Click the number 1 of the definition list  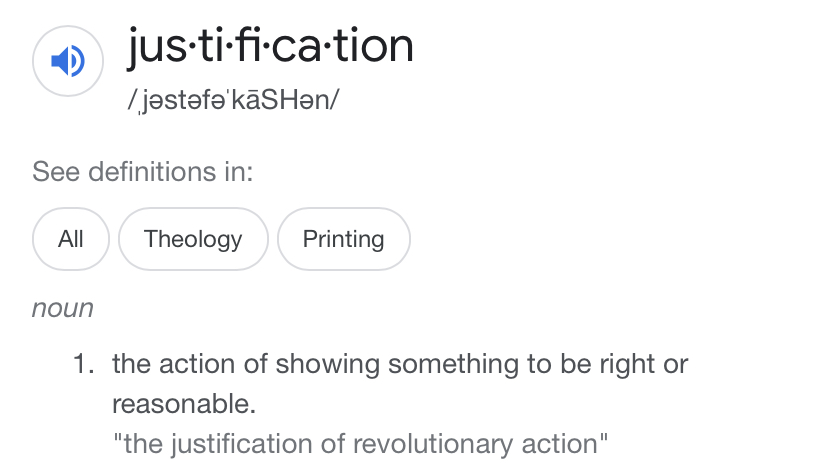[83, 364]
